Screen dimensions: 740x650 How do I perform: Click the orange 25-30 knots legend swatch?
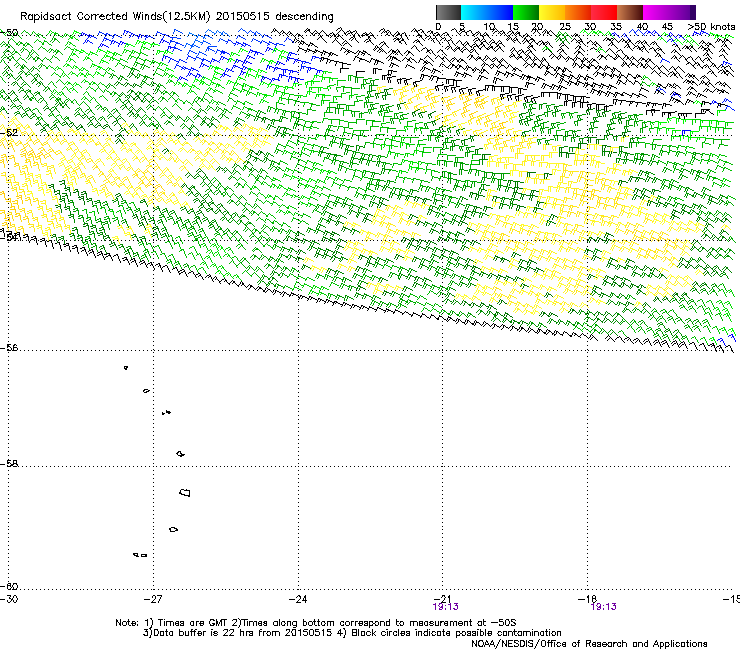[578, 12]
